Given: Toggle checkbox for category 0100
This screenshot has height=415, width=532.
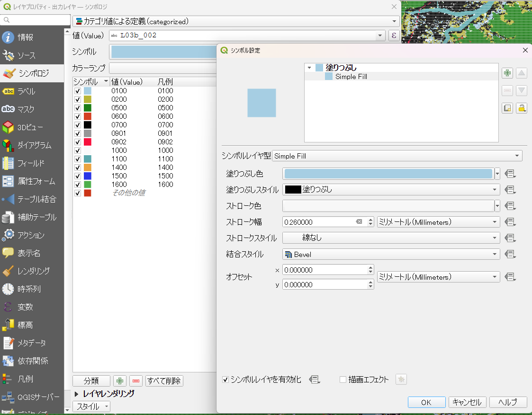Looking at the screenshot, I should pos(78,91).
